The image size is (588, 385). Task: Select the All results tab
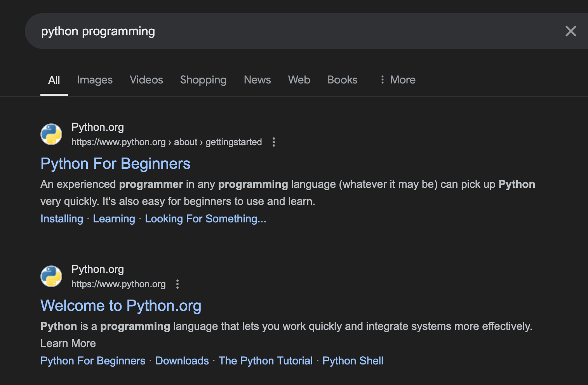(54, 80)
